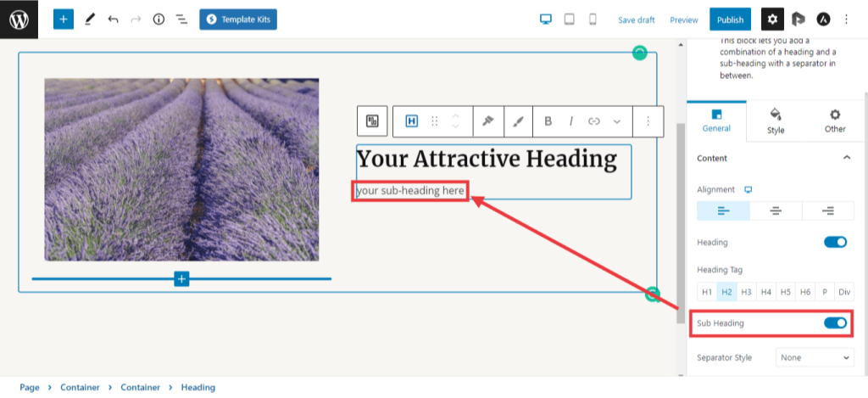Switch to tablet preview icon
868x398 pixels.
click(x=570, y=20)
